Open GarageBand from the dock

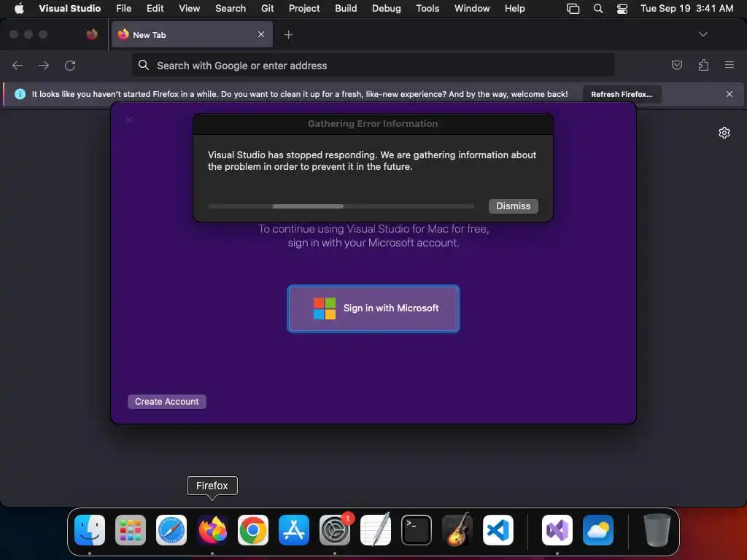pyautogui.click(x=457, y=530)
